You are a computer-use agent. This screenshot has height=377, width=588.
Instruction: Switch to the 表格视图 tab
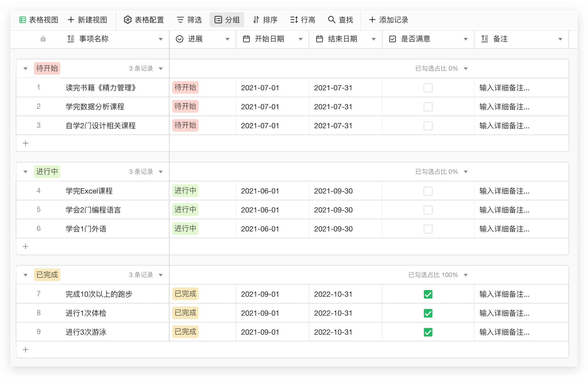point(39,20)
